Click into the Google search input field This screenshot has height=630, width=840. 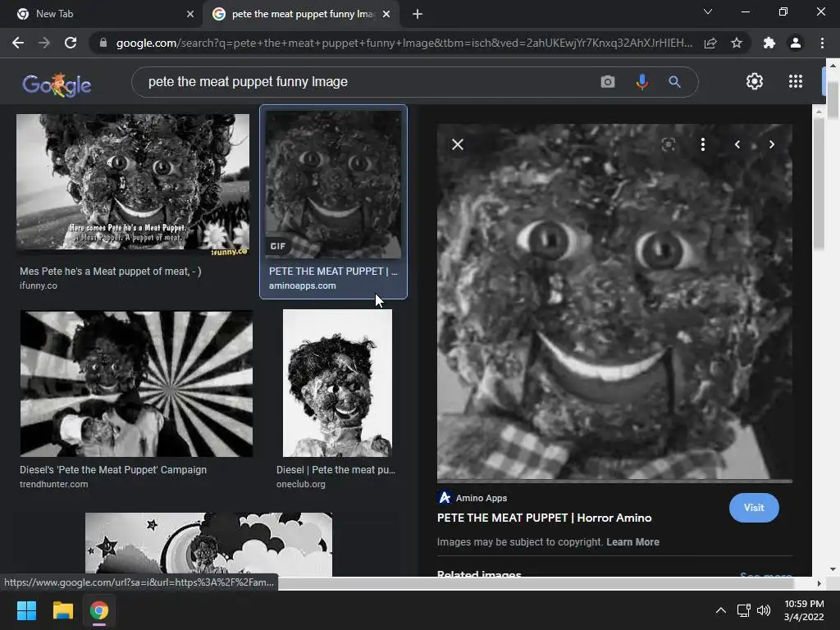(364, 81)
